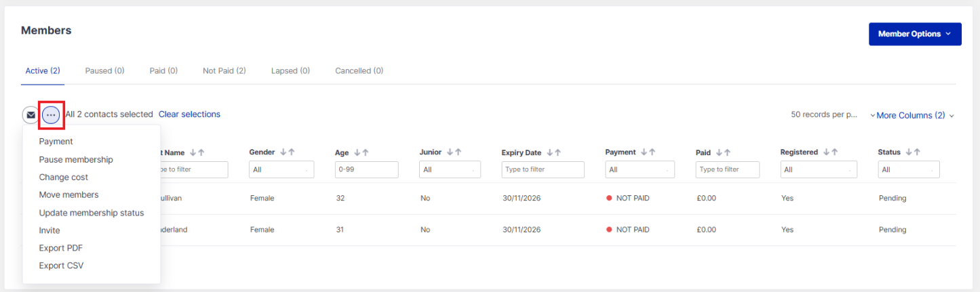Select Pause membership from menu
This screenshot has width=980, height=292.
[x=76, y=160]
